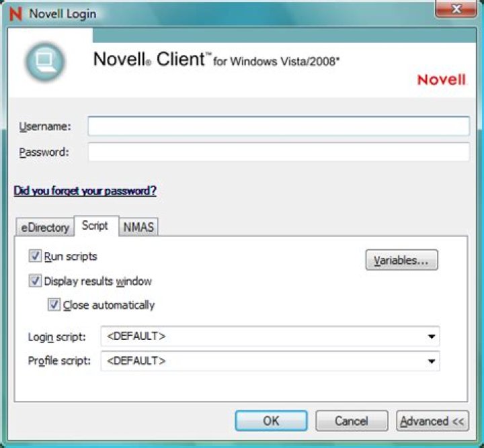
Task: Expand the Login script dropdown
Action: click(x=431, y=336)
